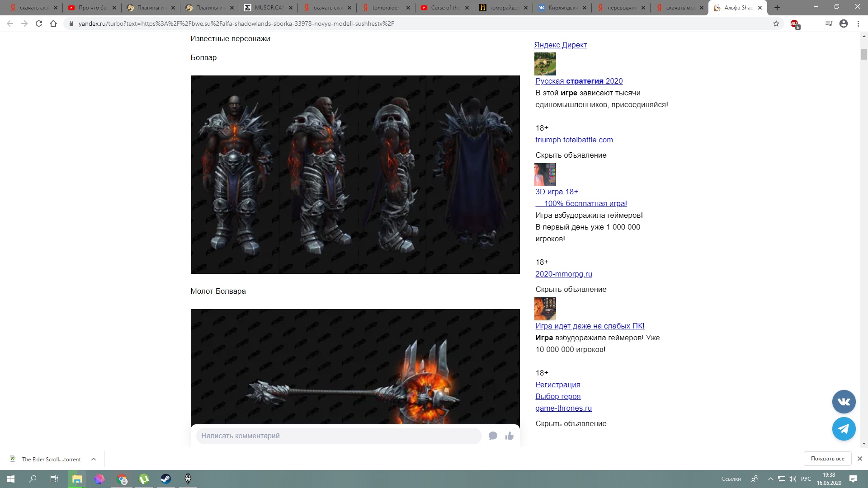The width and height of the screenshot is (868, 488).
Task: Open Chrome three-dot menu
Action: click(x=858, y=23)
